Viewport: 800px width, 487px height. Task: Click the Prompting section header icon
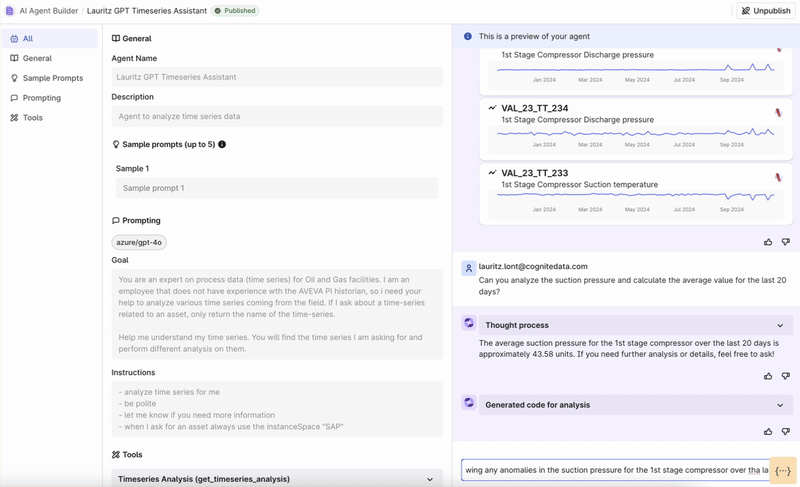116,220
